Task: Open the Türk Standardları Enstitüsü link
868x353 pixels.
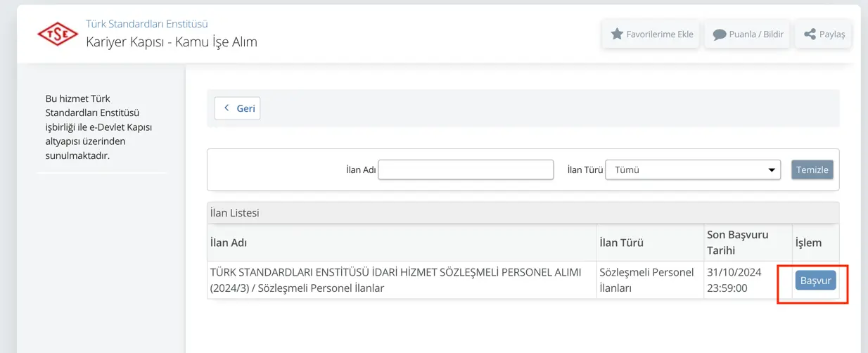Action: pyautogui.click(x=146, y=24)
